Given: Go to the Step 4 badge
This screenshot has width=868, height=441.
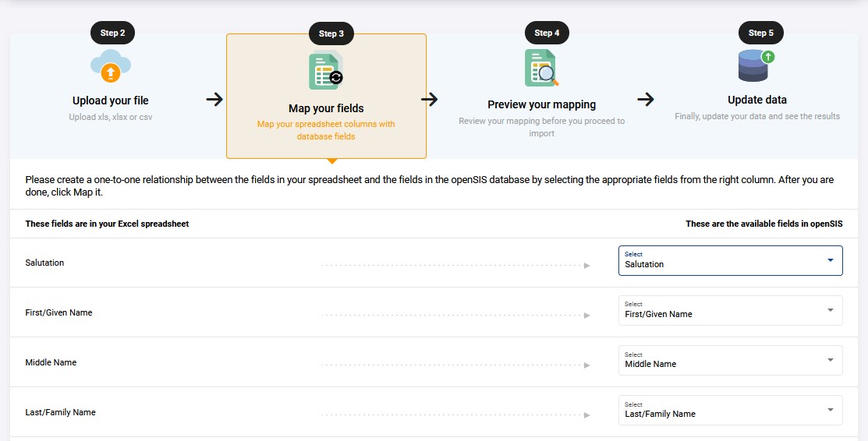Looking at the screenshot, I should tap(547, 33).
